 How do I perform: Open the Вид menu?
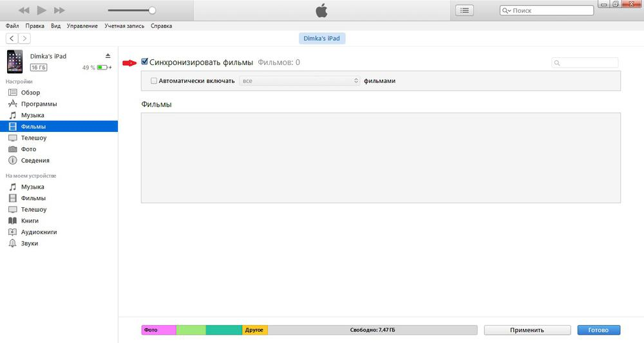click(56, 26)
